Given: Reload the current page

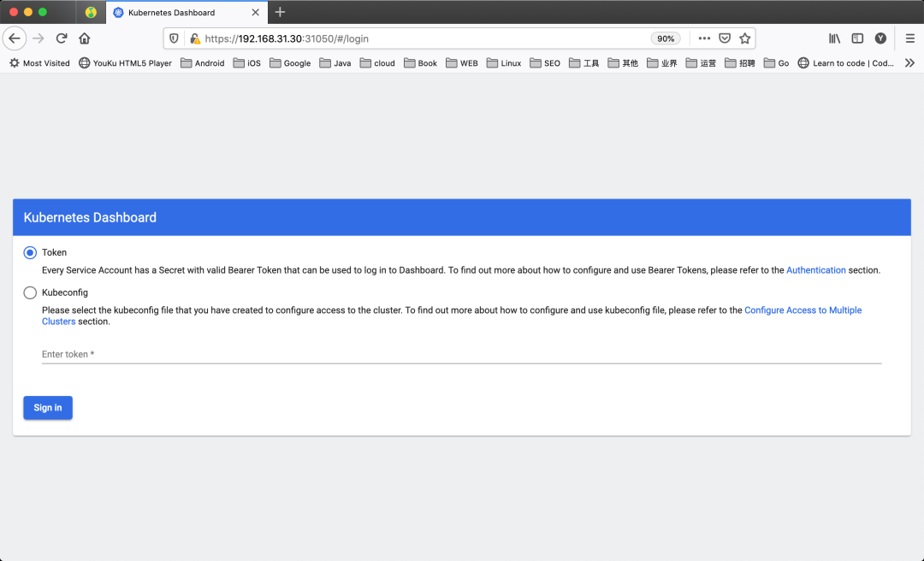Looking at the screenshot, I should click(x=62, y=38).
